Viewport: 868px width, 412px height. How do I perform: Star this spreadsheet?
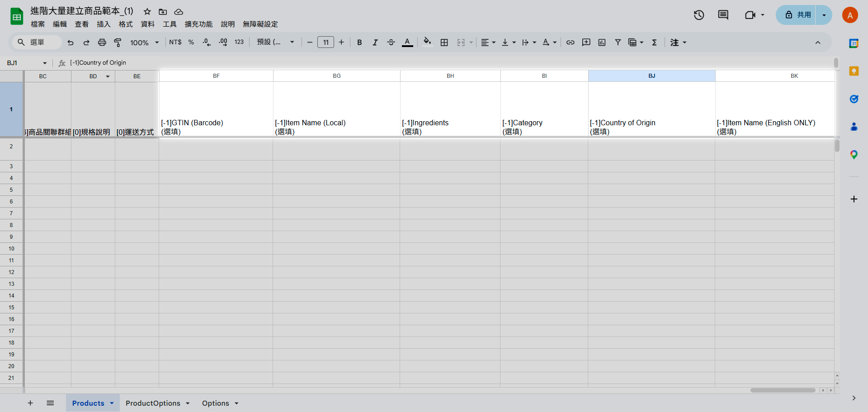(x=147, y=12)
